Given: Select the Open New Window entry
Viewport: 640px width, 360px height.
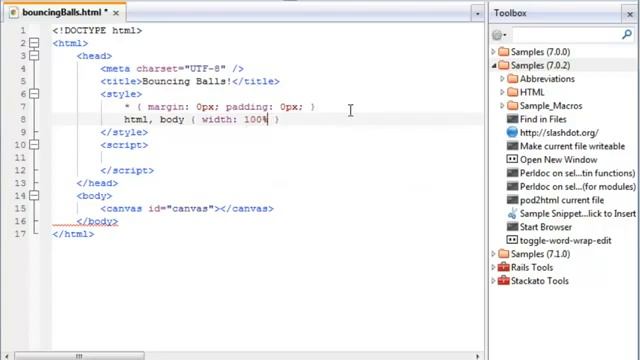Looking at the screenshot, I should pyautogui.click(x=558, y=160).
